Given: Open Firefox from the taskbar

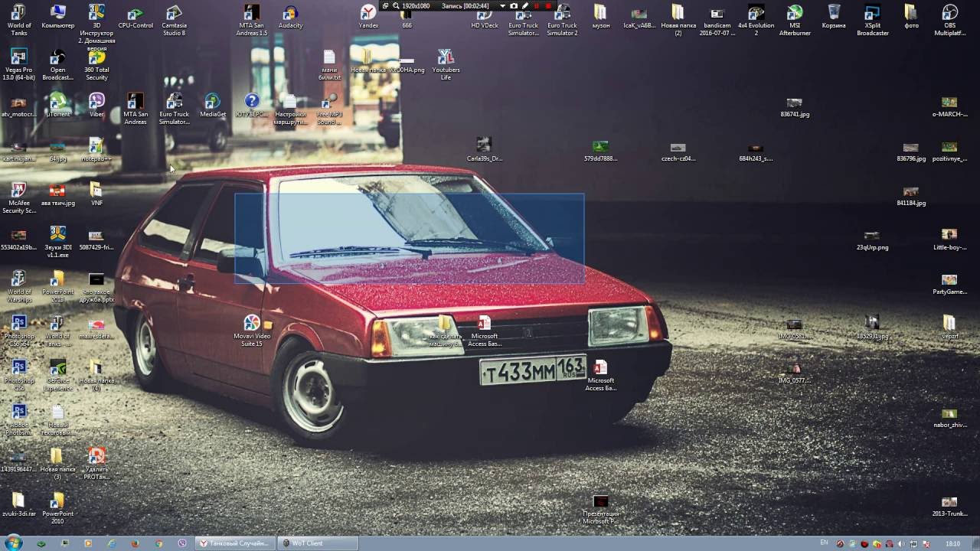Looking at the screenshot, I should 135,543.
